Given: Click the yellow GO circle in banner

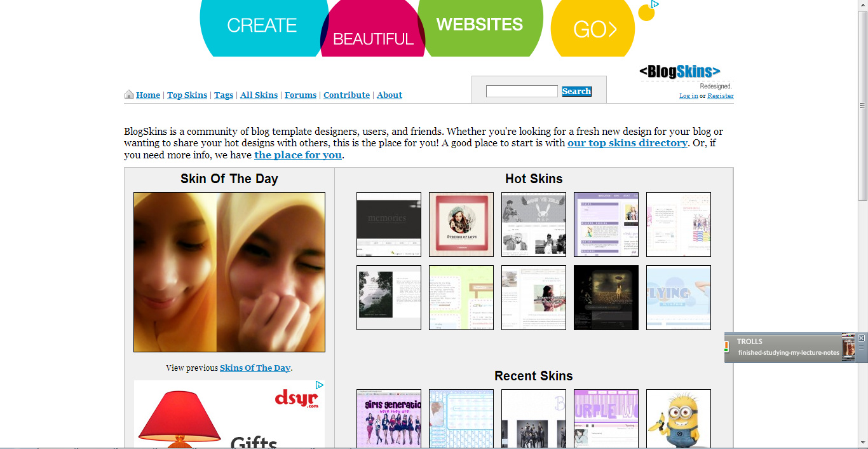Looking at the screenshot, I should (593, 29).
